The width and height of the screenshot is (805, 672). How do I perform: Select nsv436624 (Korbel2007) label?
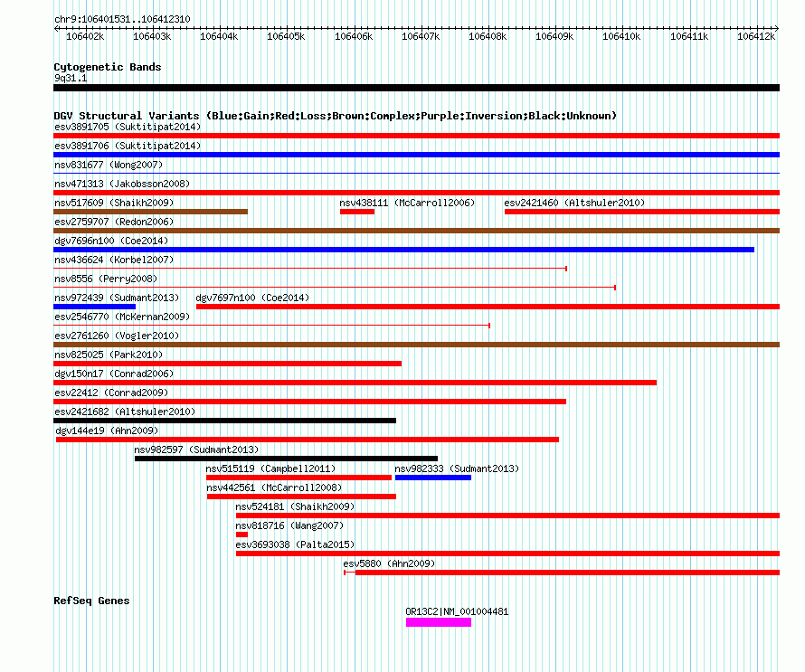point(114,260)
